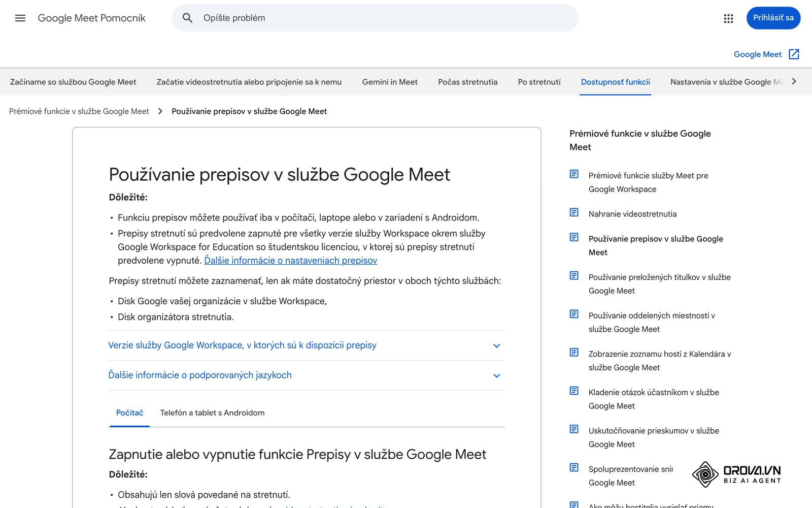Click article icon beside Kladenie otázok účastníkom
This screenshot has width=812, height=508.
pyautogui.click(x=574, y=391)
